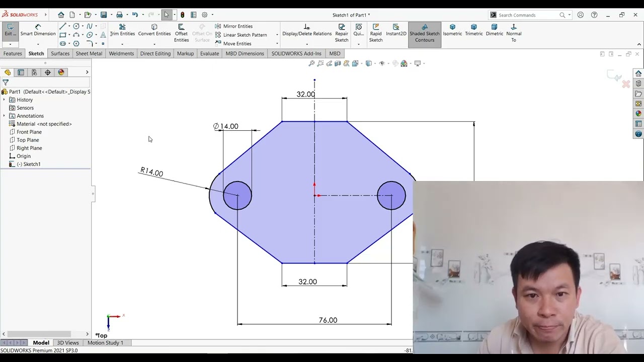Open the PropertyManager tab icon

click(x=21, y=72)
